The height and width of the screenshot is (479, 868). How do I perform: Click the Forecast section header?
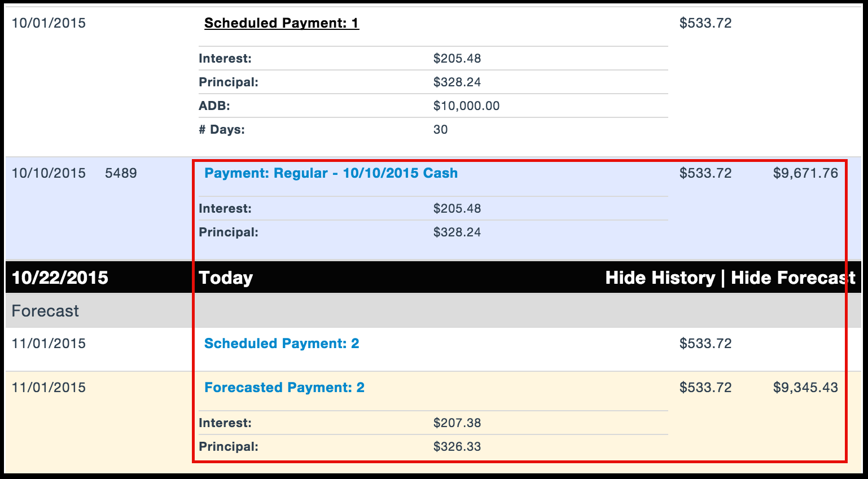(45, 311)
